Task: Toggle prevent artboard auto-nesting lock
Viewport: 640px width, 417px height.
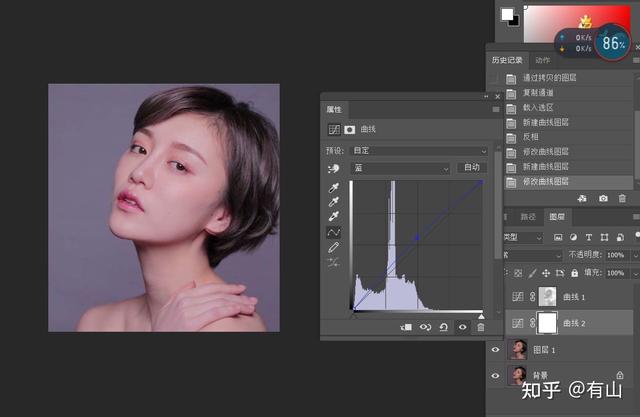Action: 560,273
